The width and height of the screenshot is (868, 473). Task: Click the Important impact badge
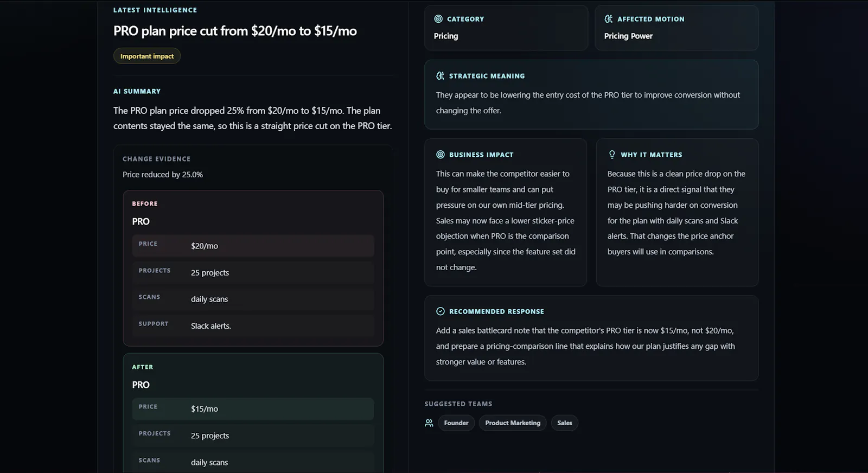pos(147,56)
